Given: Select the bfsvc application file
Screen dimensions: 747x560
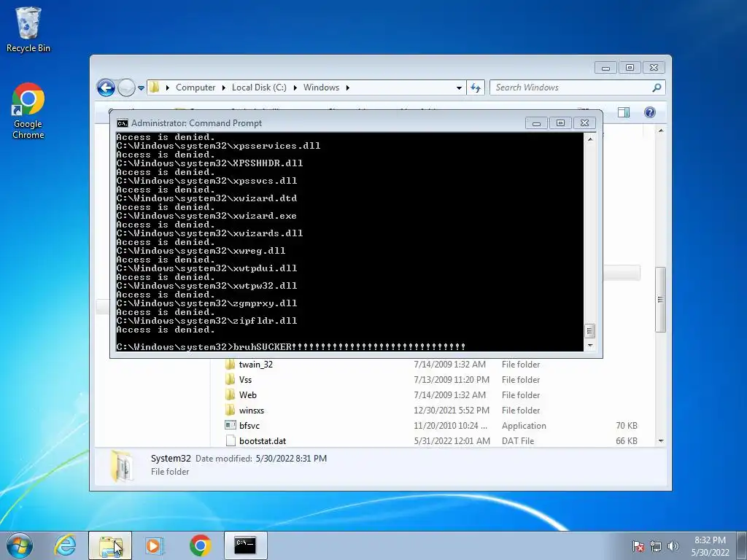Looking at the screenshot, I should [x=431, y=425].
